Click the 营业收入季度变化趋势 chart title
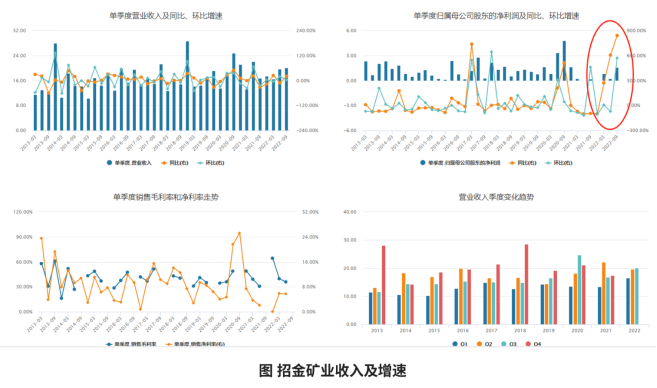This screenshot has width=657, height=388. [x=496, y=197]
